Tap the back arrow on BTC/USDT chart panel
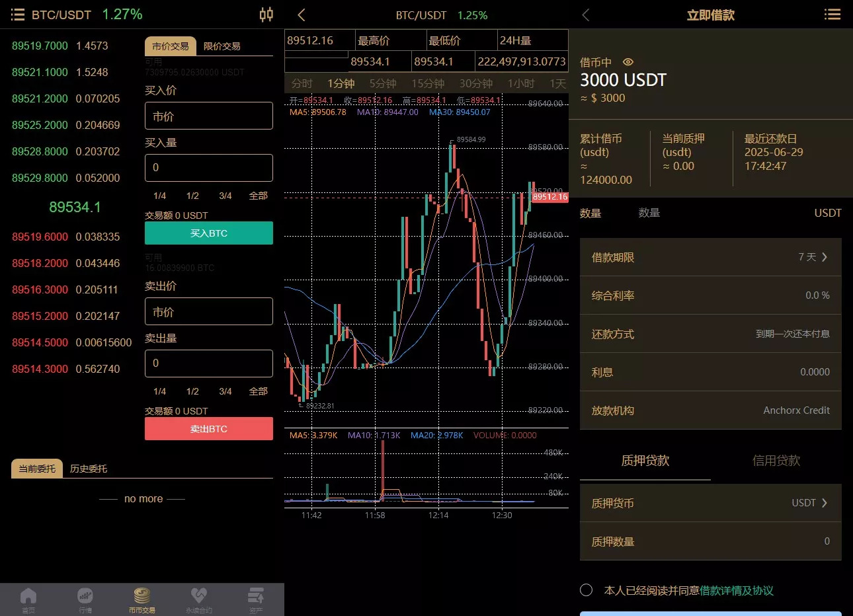 (299, 15)
